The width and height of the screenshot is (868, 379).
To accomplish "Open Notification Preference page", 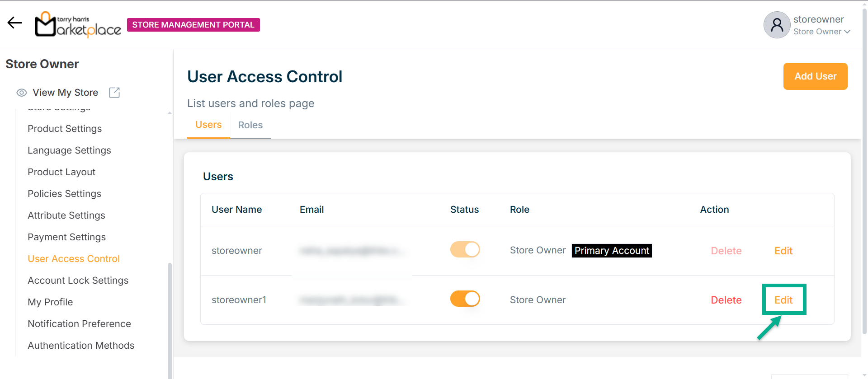I will [x=79, y=324].
